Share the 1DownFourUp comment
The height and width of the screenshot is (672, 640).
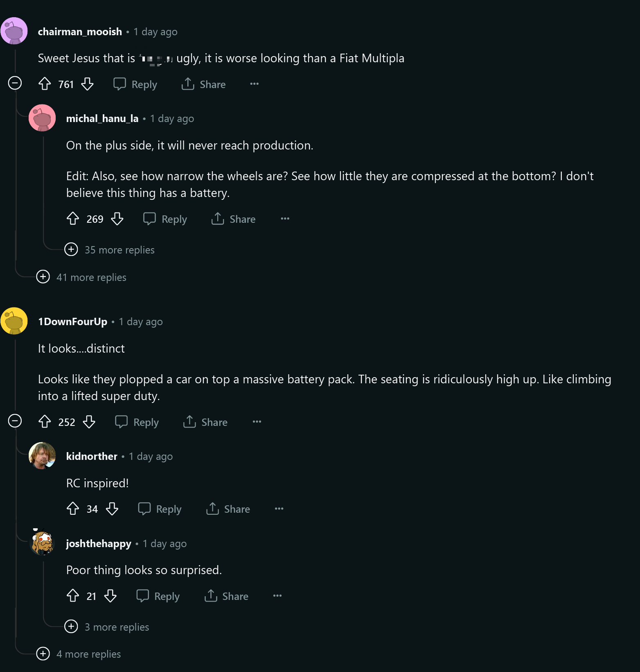(205, 422)
